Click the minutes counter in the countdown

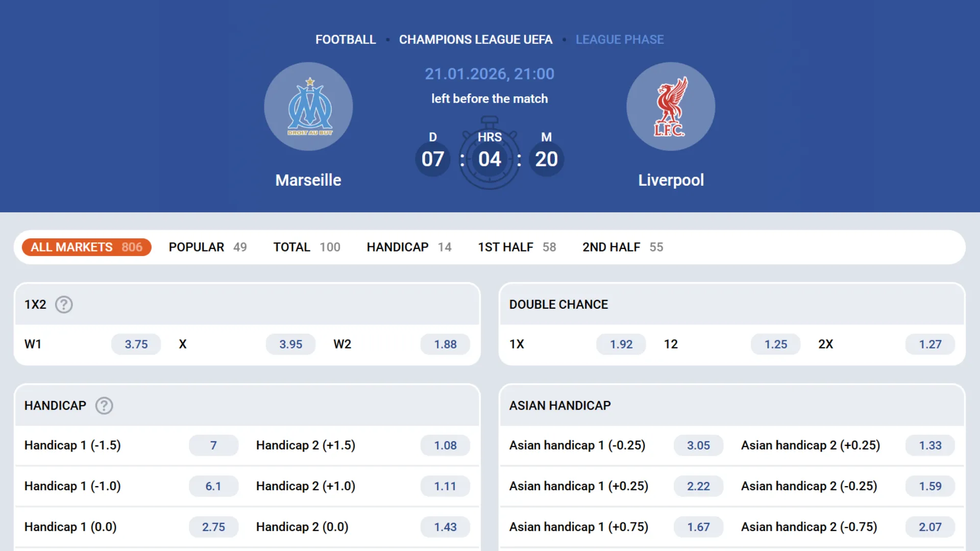(546, 159)
